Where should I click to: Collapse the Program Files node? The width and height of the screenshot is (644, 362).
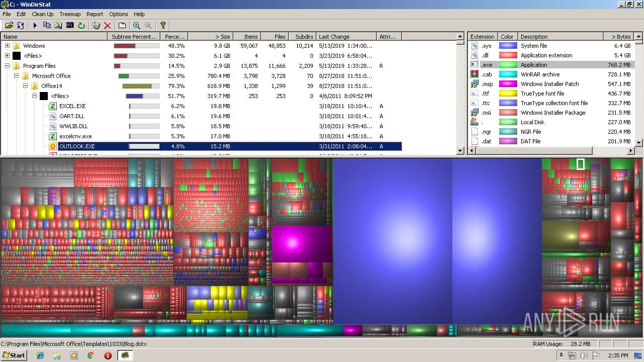(7, 66)
